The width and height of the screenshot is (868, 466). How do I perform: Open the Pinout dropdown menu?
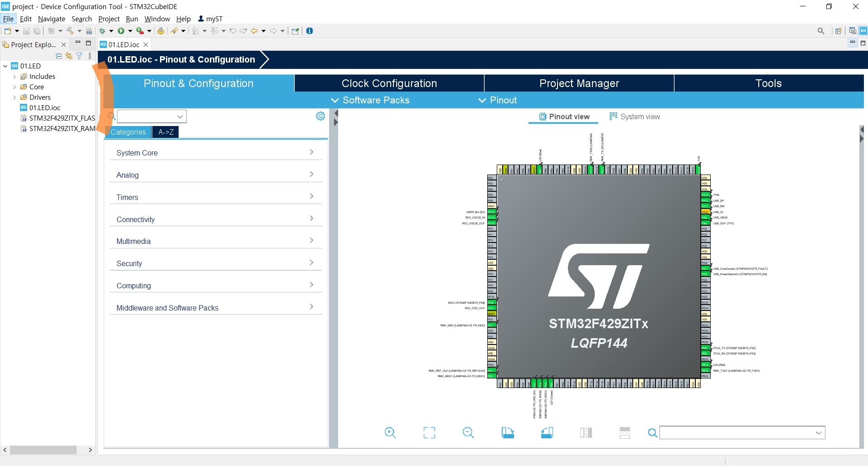498,100
